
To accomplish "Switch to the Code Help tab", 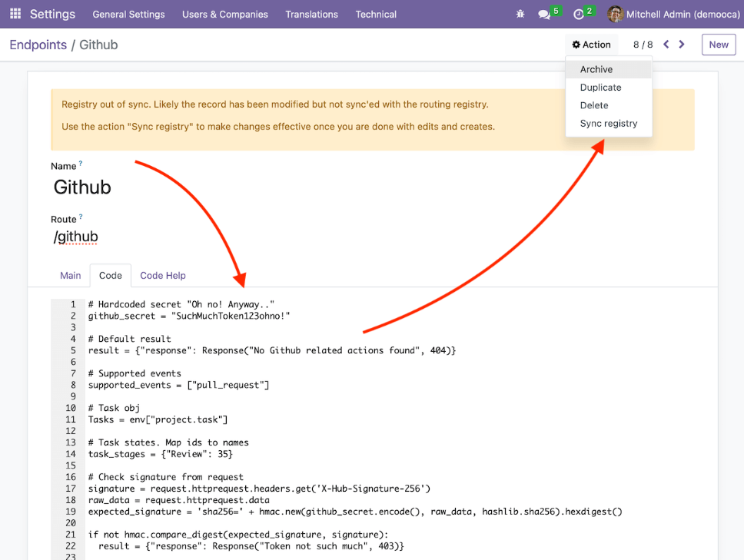I will pyautogui.click(x=163, y=275).
